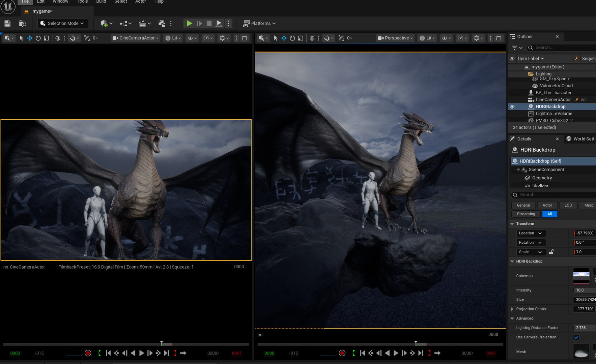Screen dimensions: 596x364
Task: Collapse the HDRI Backdrop section
Action: click(512, 262)
